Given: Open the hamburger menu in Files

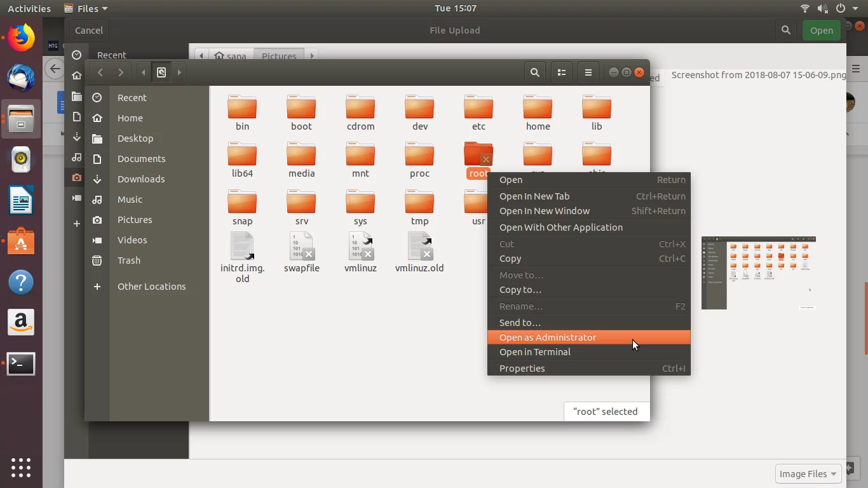Looking at the screenshot, I should tap(588, 72).
